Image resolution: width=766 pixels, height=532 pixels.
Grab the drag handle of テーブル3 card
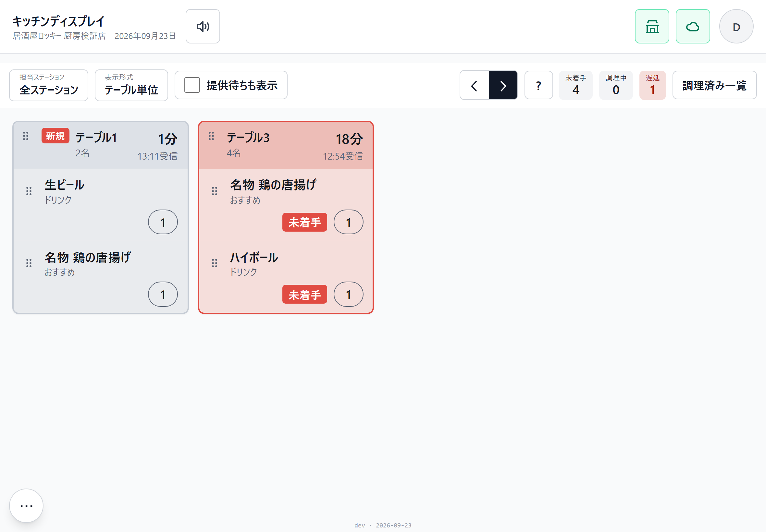click(211, 136)
